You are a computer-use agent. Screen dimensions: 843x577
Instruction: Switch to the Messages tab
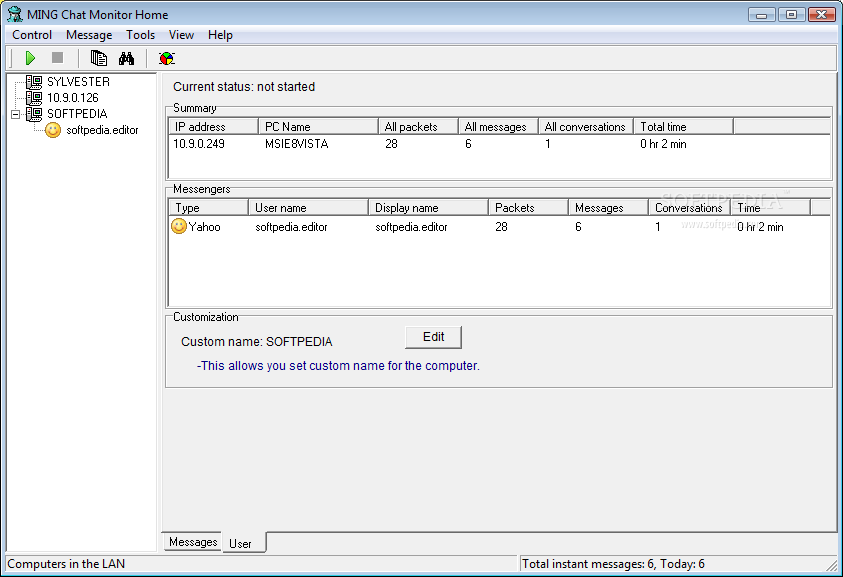193,542
